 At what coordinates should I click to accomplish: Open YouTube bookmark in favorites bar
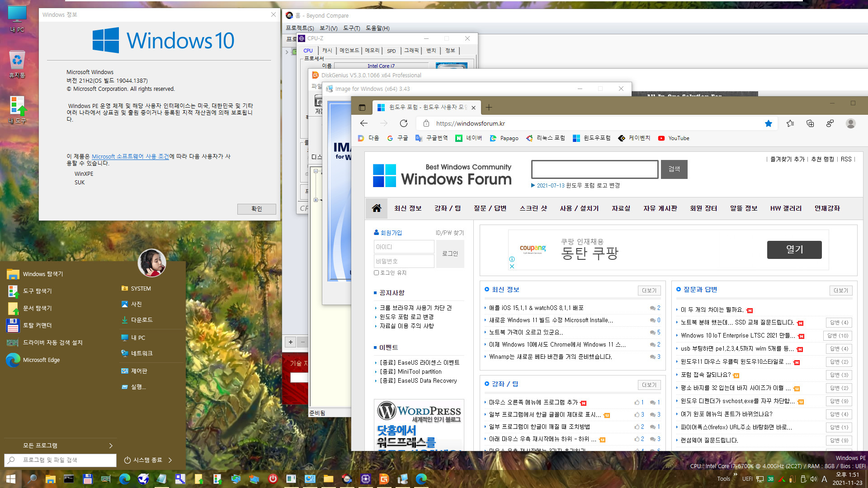click(x=674, y=138)
